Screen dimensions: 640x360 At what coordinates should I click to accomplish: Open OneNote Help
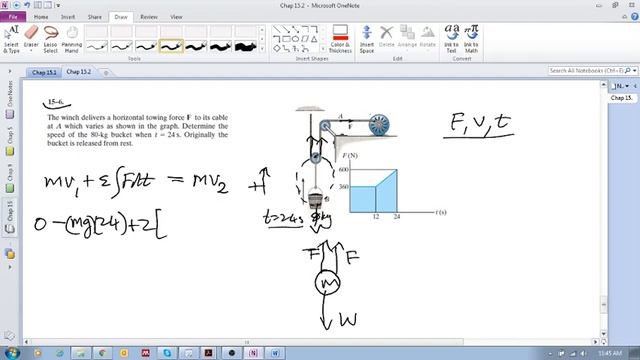coord(635,17)
